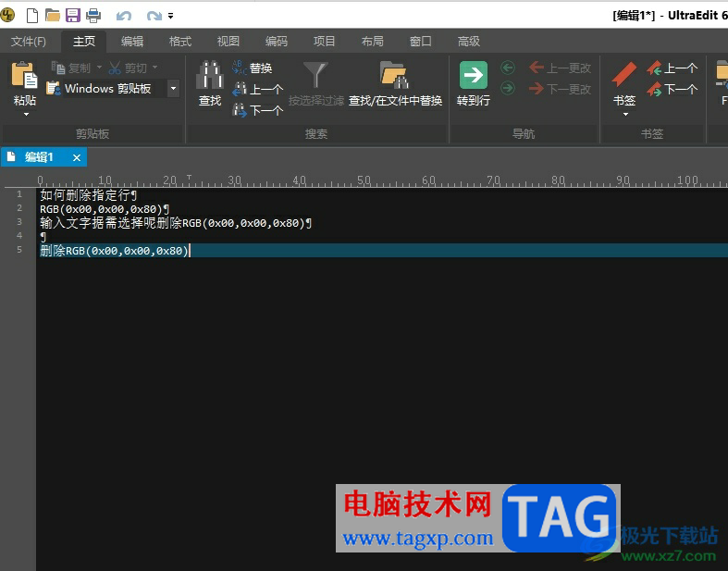Switch to the 编码 ribbon tab

tap(277, 42)
